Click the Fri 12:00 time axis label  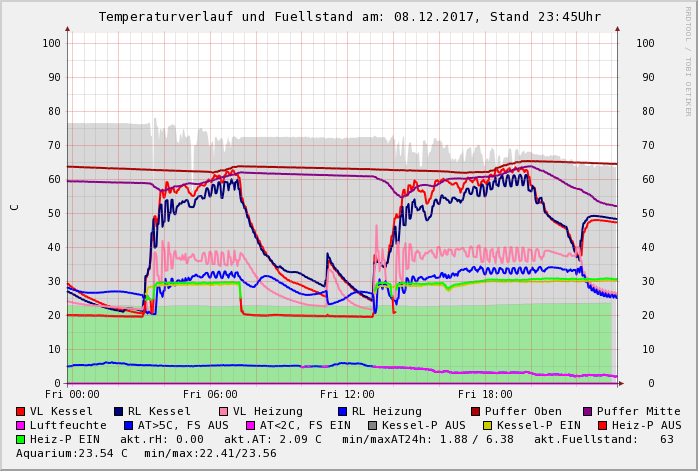[x=348, y=395]
